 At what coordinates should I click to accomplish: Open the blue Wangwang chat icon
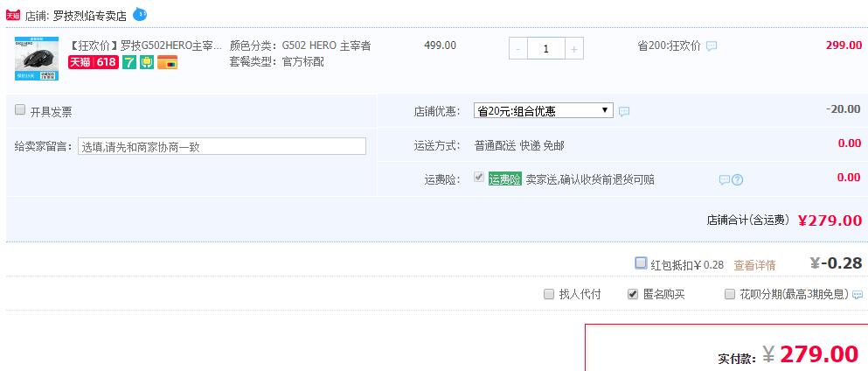(x=140, y=14)
